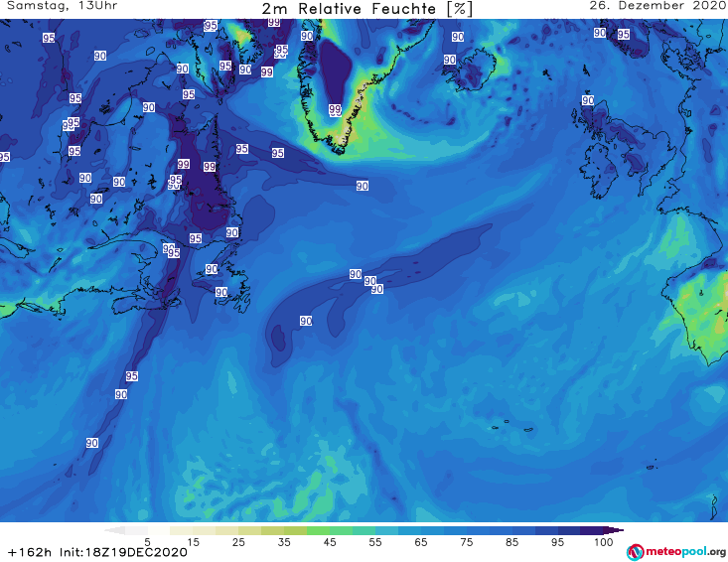The height and width of the screenshot is (562, 728).
Task: Select the '35' label on the color scale
Action: point(284,542)
